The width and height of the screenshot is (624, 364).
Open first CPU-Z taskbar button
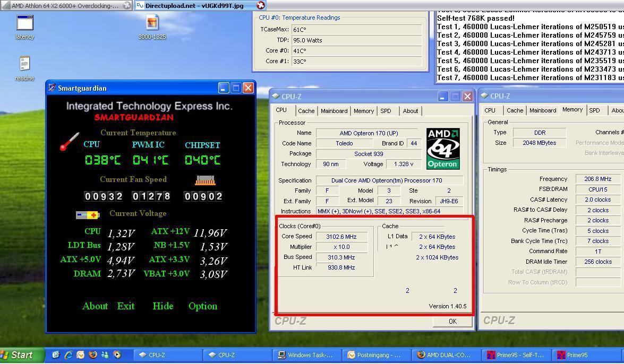167,355
